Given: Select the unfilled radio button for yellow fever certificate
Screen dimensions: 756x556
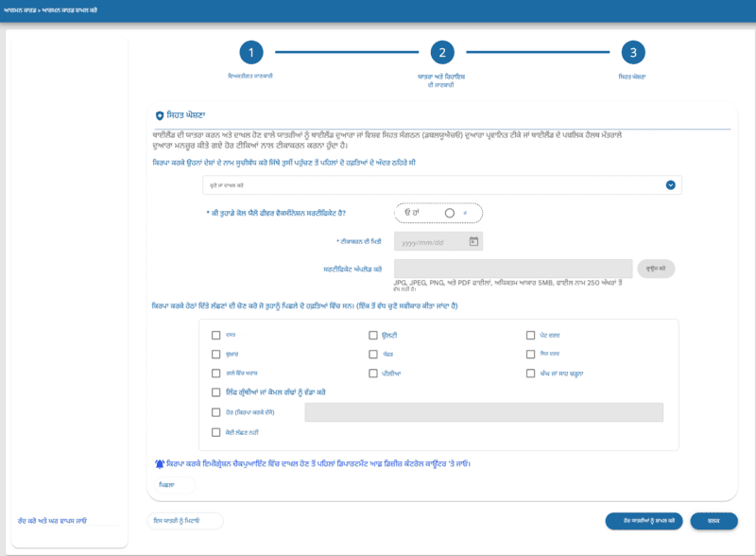Looking at the screenshot, I should click(x=450, y=214).
